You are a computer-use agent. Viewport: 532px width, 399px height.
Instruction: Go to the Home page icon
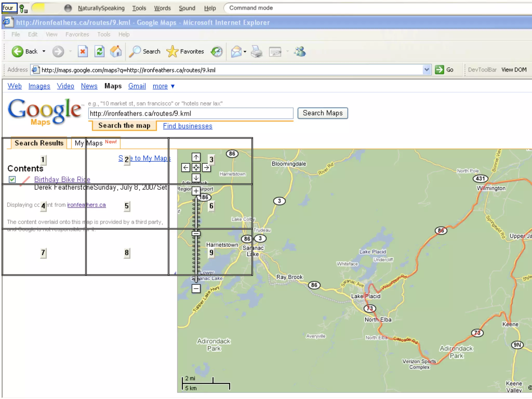coord(116,51)
